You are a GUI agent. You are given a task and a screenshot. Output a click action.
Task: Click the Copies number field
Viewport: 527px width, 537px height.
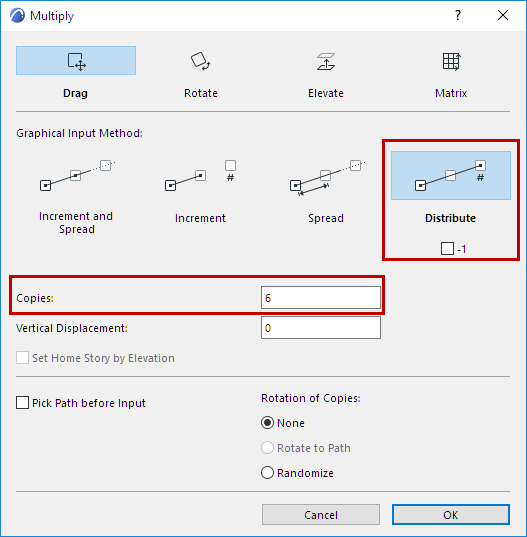pos(321,298)
